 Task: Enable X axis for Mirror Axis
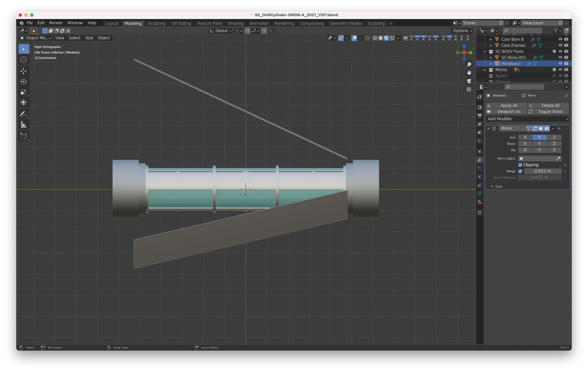525,137
